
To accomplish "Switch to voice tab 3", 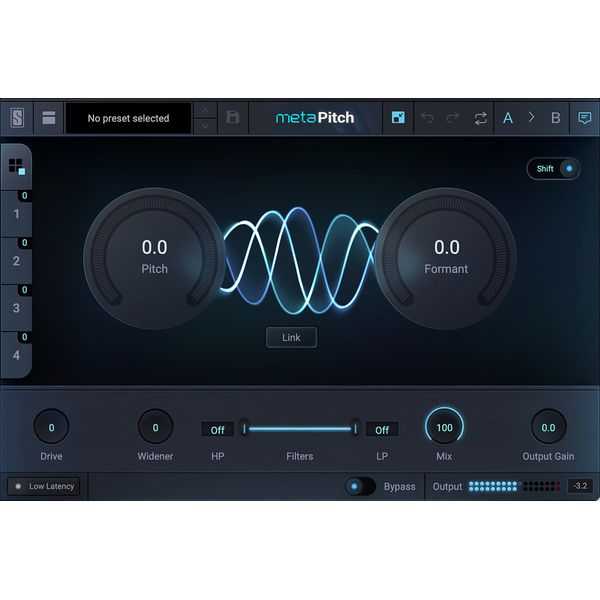I will point(16,308).
